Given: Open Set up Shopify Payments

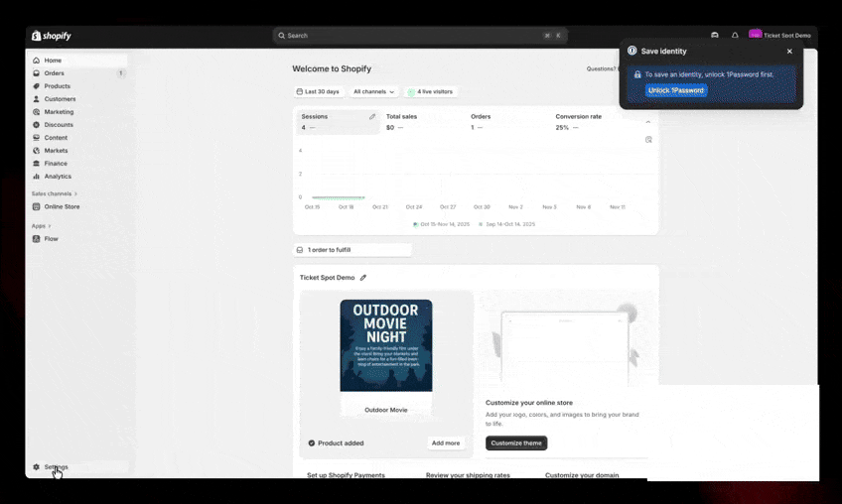Looking at the screenshot, I should 346,475.
